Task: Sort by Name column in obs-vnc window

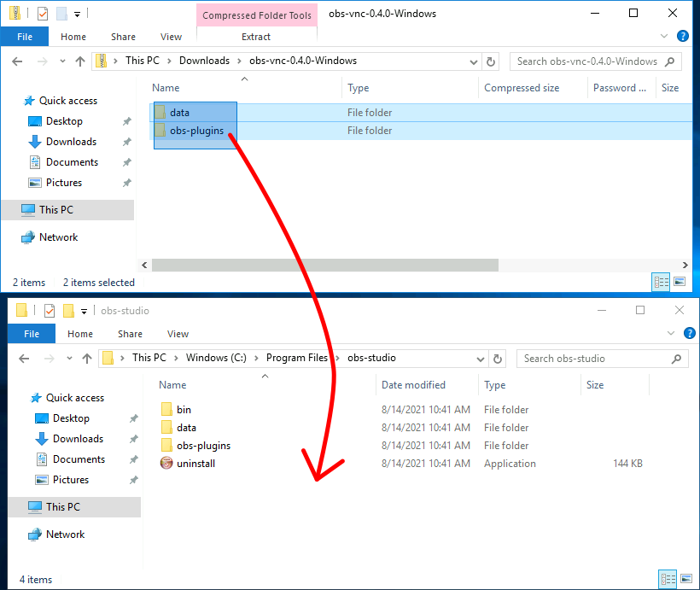Action: pos(166,88)
